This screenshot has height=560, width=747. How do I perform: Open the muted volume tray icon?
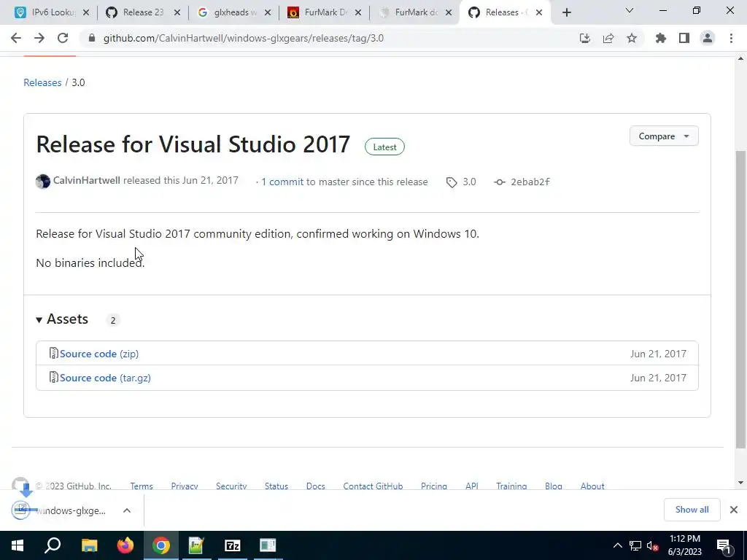652,545
